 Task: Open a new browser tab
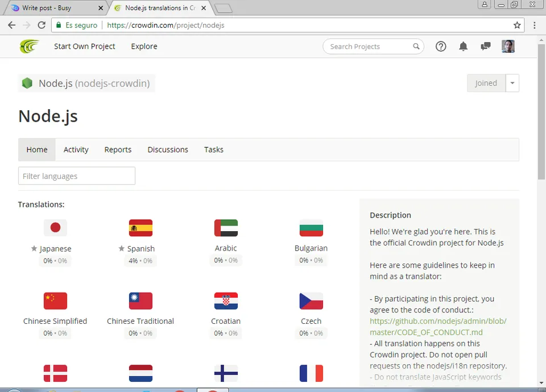224,9
